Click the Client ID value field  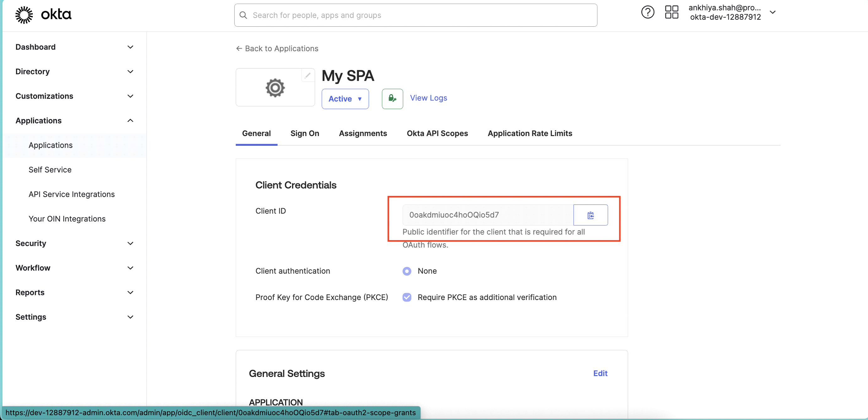click(x=488, y=215)
